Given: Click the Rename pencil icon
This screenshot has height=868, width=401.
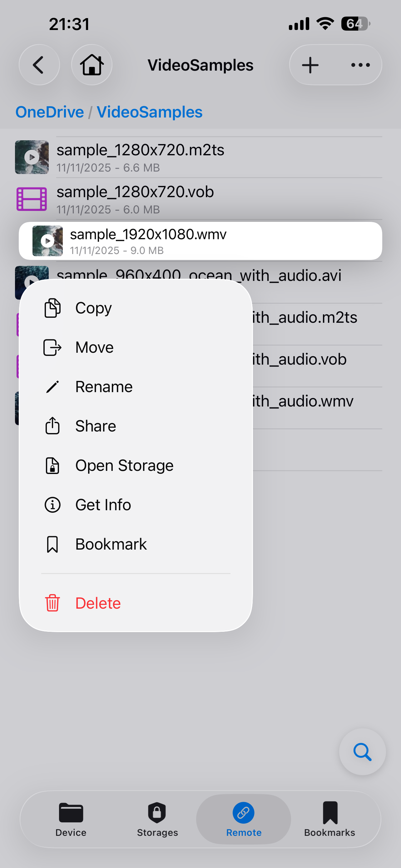Looking at the screenshot, I should (x=52, y=387).
